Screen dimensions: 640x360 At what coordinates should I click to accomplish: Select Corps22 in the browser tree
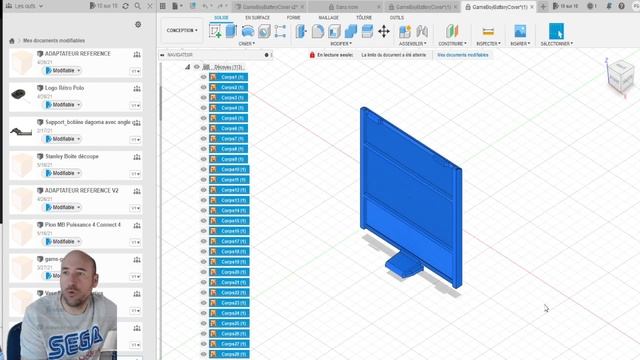[x=229, y=292]
